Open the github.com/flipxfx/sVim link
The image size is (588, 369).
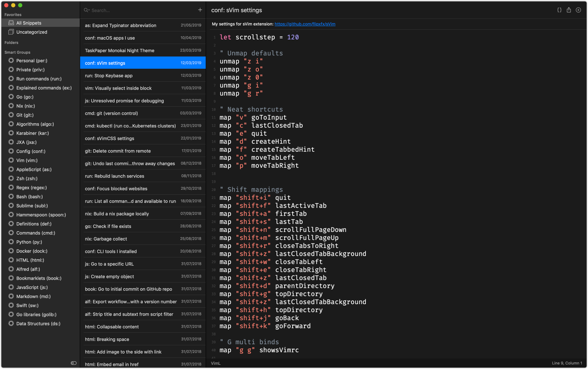[305, 24]
